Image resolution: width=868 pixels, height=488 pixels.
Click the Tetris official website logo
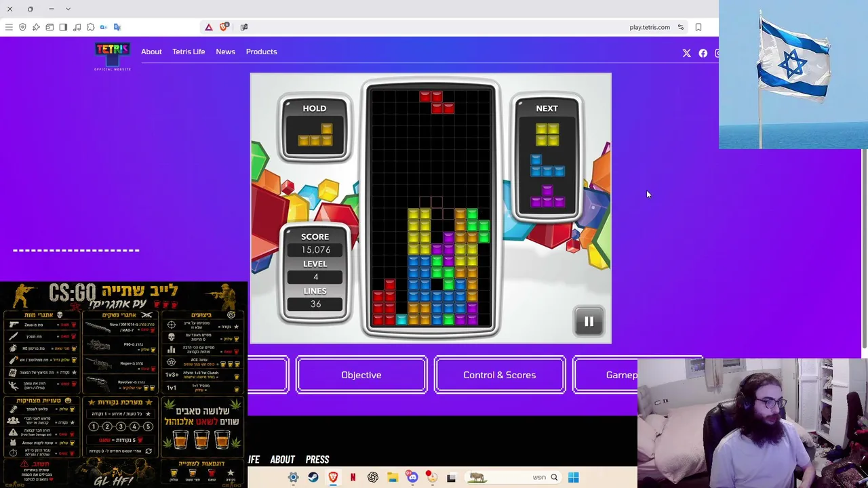(113, 56)
